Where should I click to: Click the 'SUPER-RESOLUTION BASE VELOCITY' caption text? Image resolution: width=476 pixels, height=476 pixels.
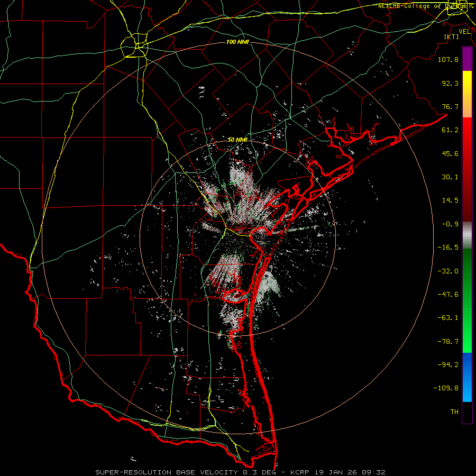167,472
